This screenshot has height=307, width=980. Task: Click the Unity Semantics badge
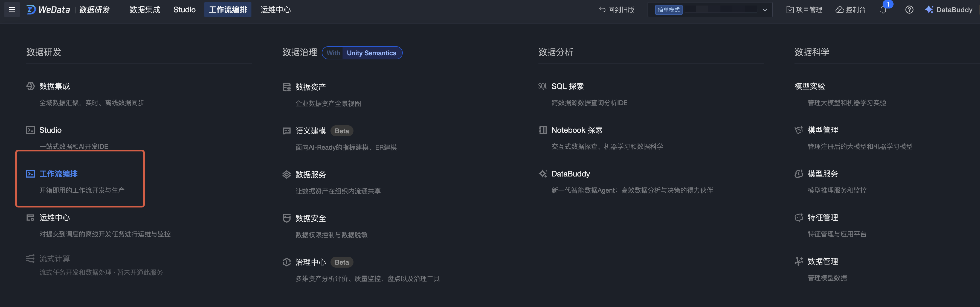click(x=371, y=53)
